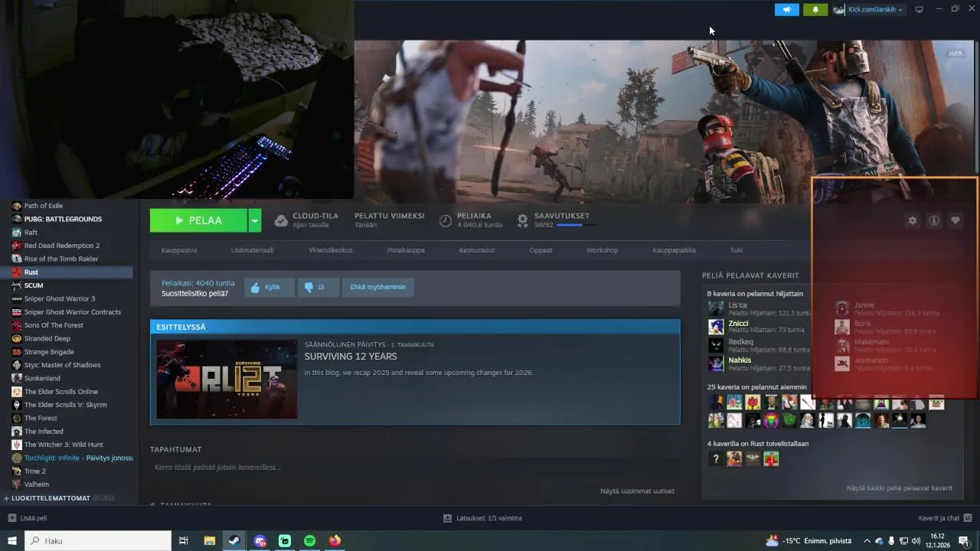This screenshot has height=551, width=980.
Task: Open Spotify from the taskbar
Action: [309, 540]
